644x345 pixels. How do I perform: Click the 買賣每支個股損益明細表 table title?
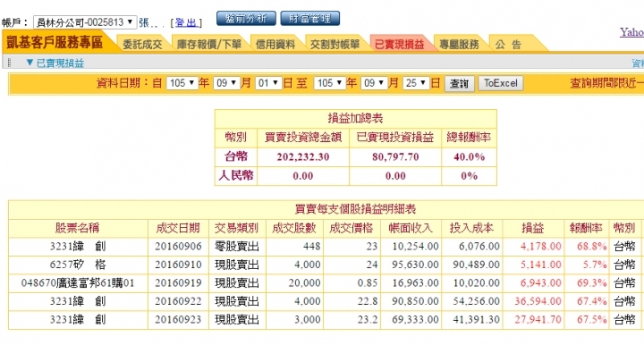[355, 210]
